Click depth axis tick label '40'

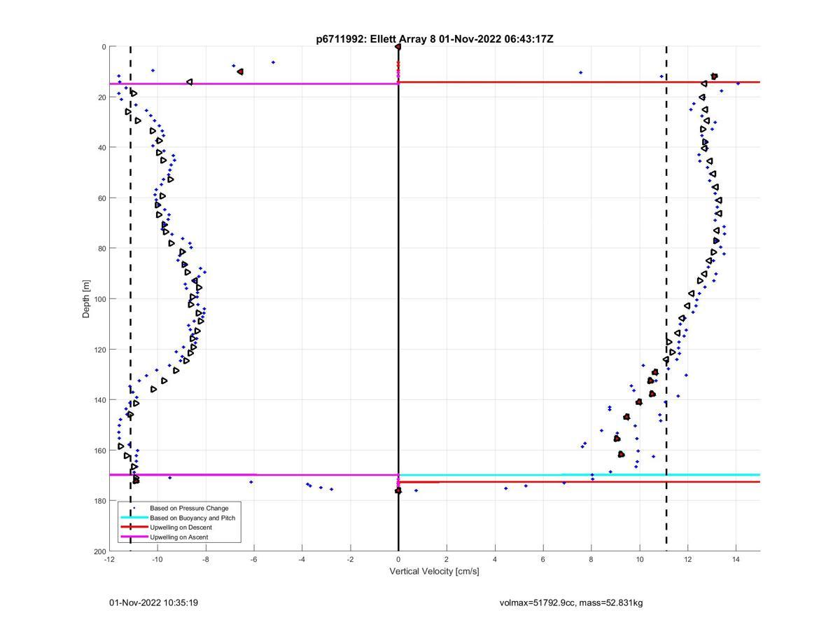click(101, 148)
